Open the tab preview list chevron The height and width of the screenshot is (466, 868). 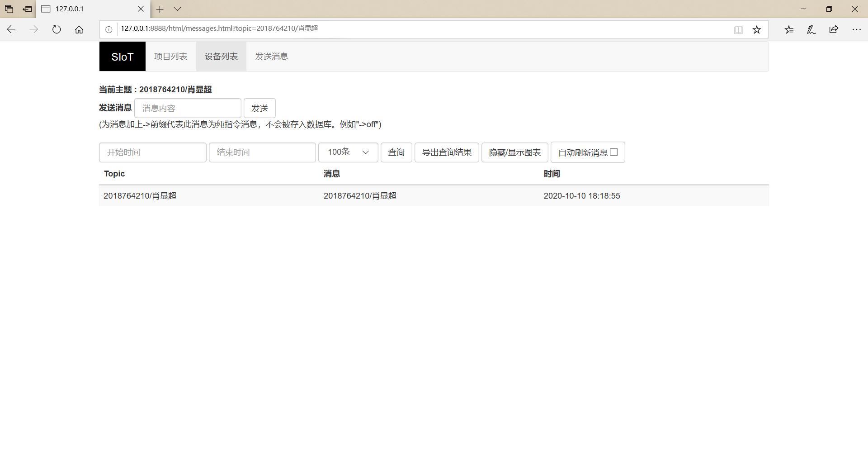click(177, 9)
